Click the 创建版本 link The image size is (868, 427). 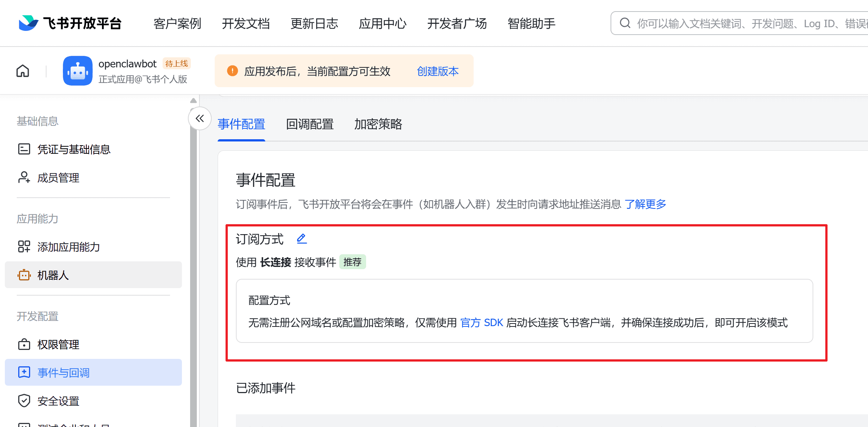coord(438,71)
